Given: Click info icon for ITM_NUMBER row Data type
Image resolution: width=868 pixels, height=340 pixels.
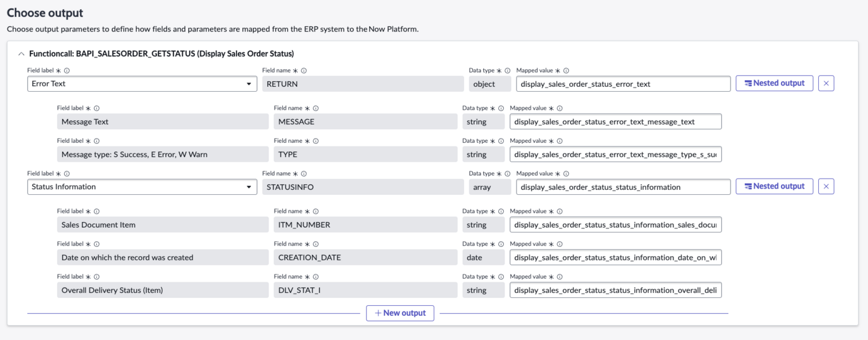Looking at the screenshot, I should [501, 212].
